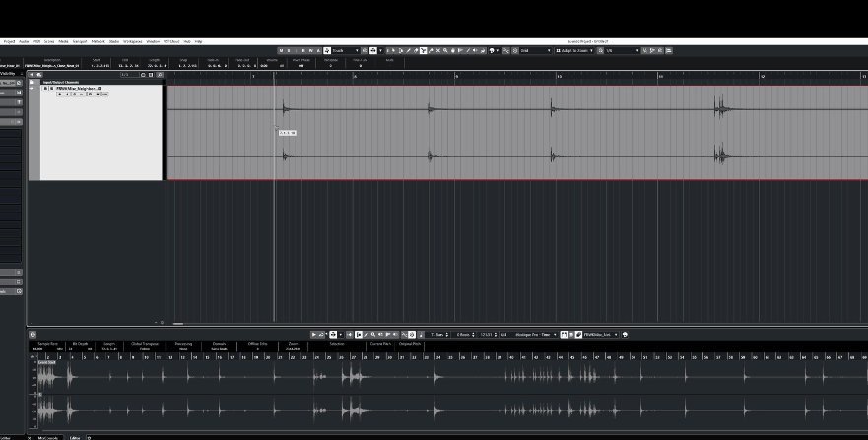Image resolution: width=868 pixels, height=440 pixels.
Task: Click the project horizontal scrollbar thumb
Action: (178, 324)
